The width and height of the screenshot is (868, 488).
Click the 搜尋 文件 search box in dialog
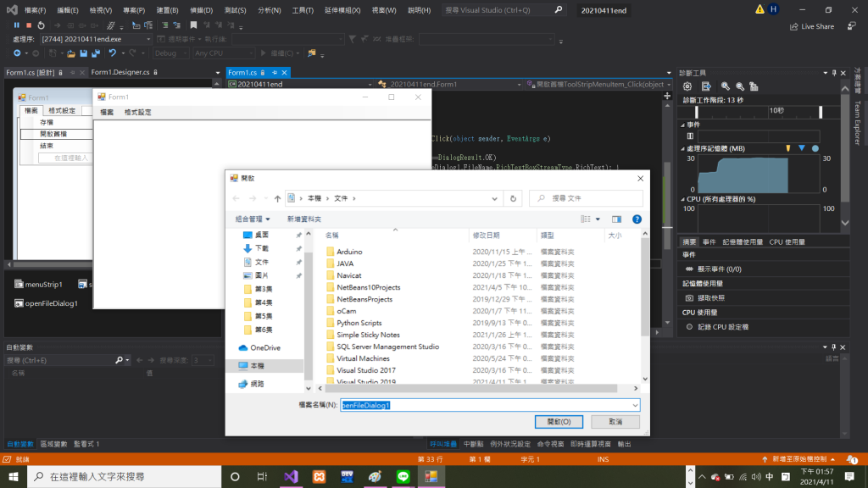pyautogui.click(x=587, y=198)
